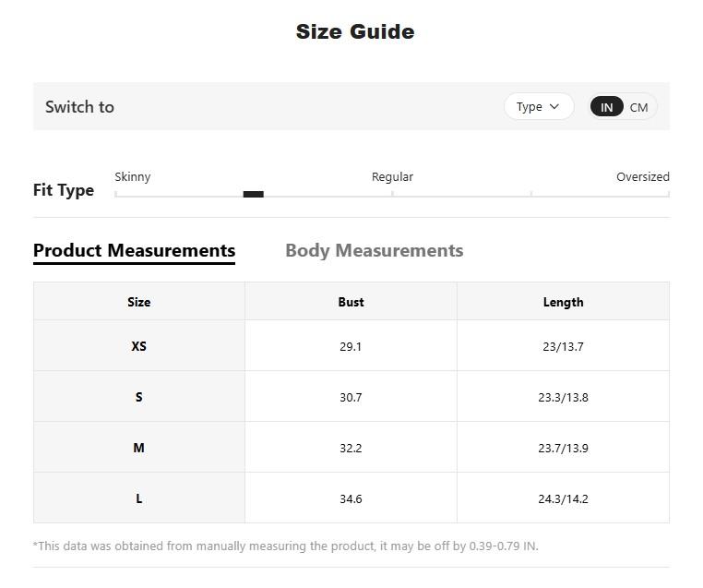Click the 23/13.7 length value
703x588 pixels.
click(563, 346)
